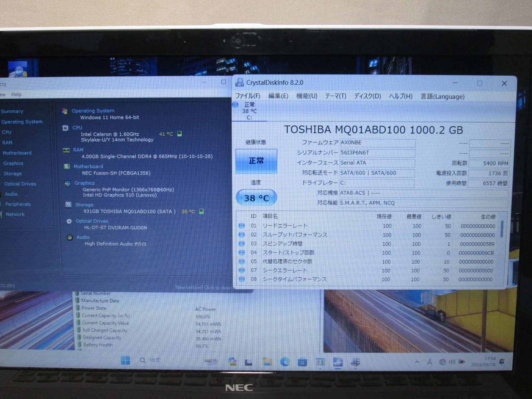
Task: Click the firmware field AX0NBE
Action: (x=377, y=143)
